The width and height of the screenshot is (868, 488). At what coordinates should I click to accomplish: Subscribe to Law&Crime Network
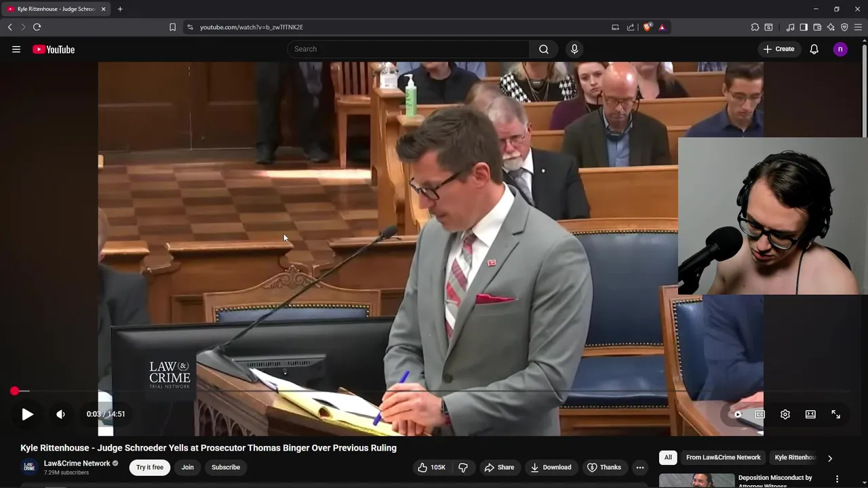(x=226, y=467)
